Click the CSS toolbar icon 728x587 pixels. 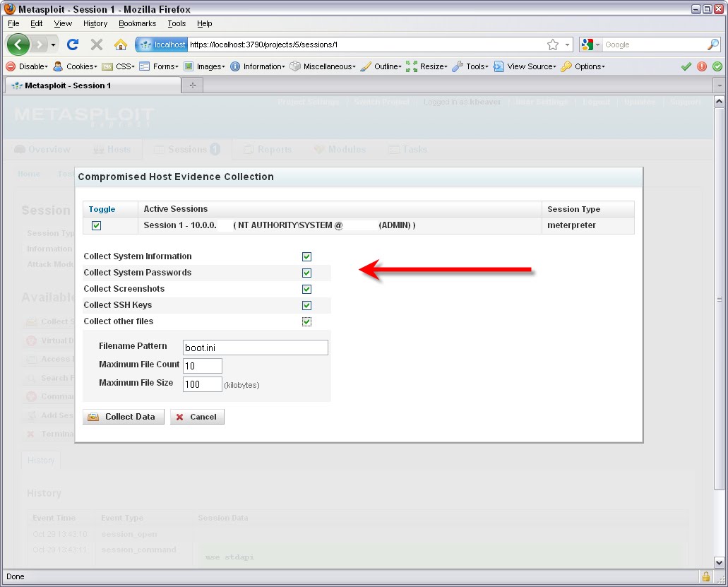107,66
